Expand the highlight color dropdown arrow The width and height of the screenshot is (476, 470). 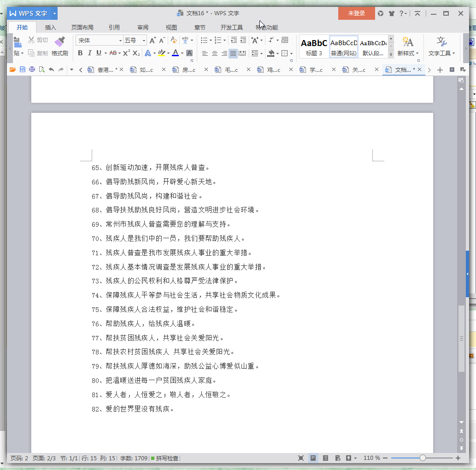tap(168, 53)
